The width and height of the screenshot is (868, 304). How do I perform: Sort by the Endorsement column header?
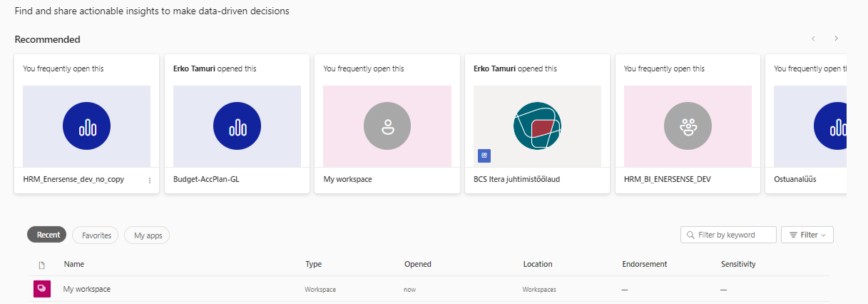pos(645,264)
